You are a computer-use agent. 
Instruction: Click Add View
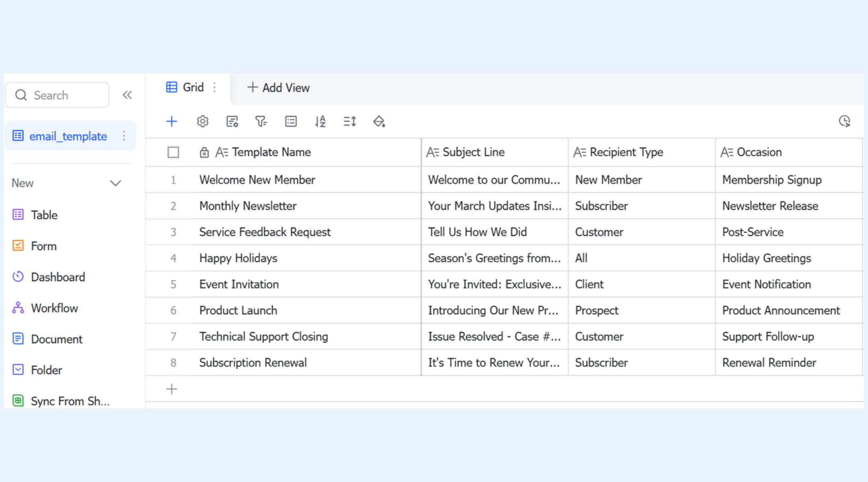278,88
